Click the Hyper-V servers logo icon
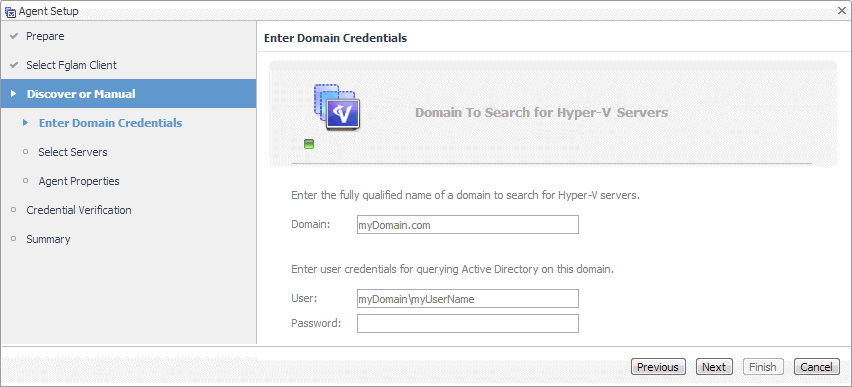Image resolution: width=852 pixels, height=387 pixels. click(x=336, y=107)
